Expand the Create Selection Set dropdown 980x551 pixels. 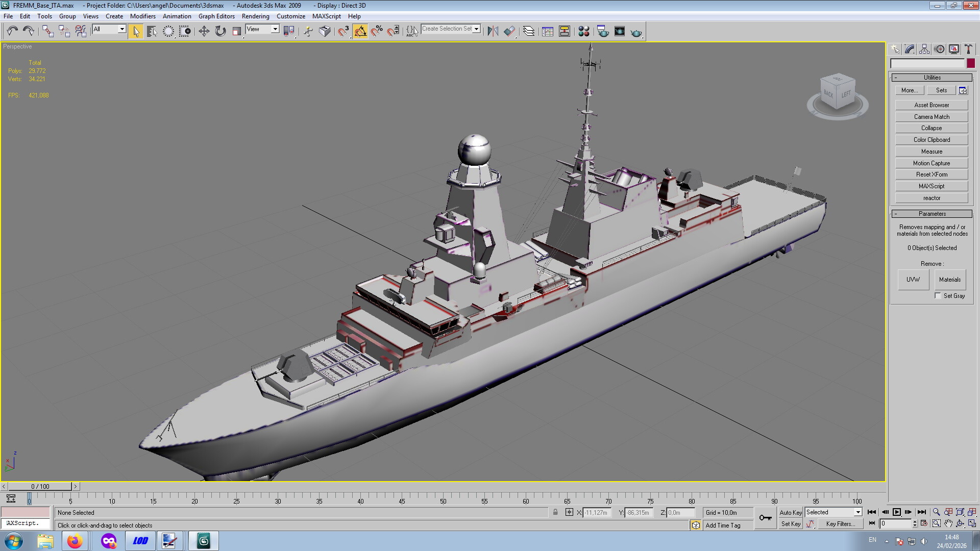point(476,29)
